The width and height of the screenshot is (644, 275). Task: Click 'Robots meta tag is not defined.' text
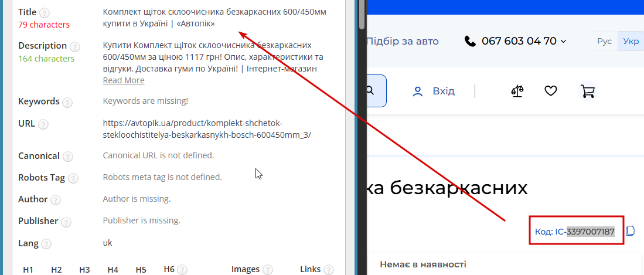coord(162,177)
